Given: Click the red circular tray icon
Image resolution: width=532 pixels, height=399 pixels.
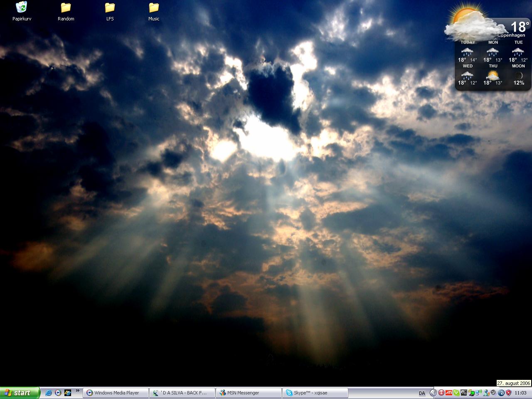Looking at the screenshot, I should coord(441,393).
